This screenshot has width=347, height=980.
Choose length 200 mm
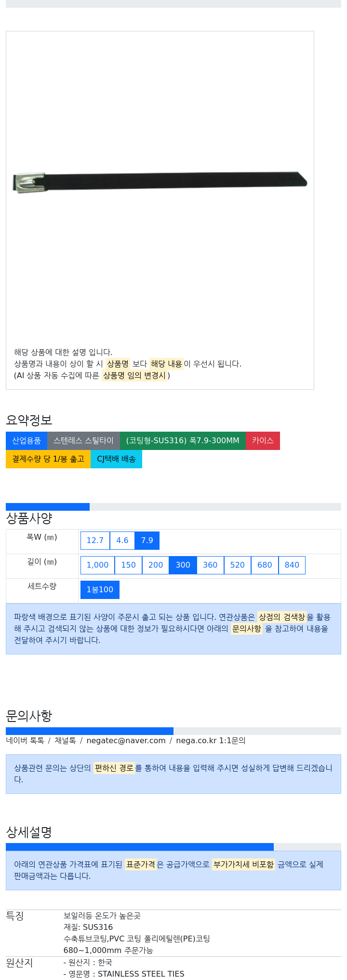coord(156,565)
